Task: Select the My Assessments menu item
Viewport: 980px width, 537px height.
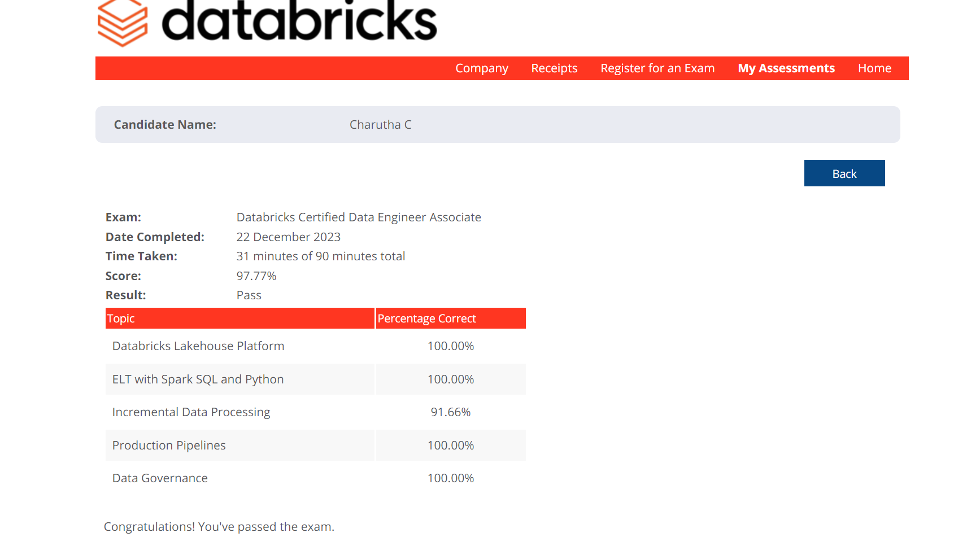Action: point(786,68)
